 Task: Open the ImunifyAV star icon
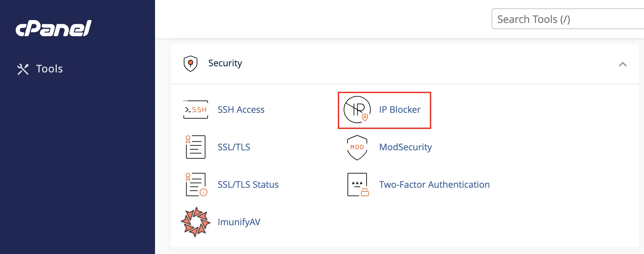(195, 222)
